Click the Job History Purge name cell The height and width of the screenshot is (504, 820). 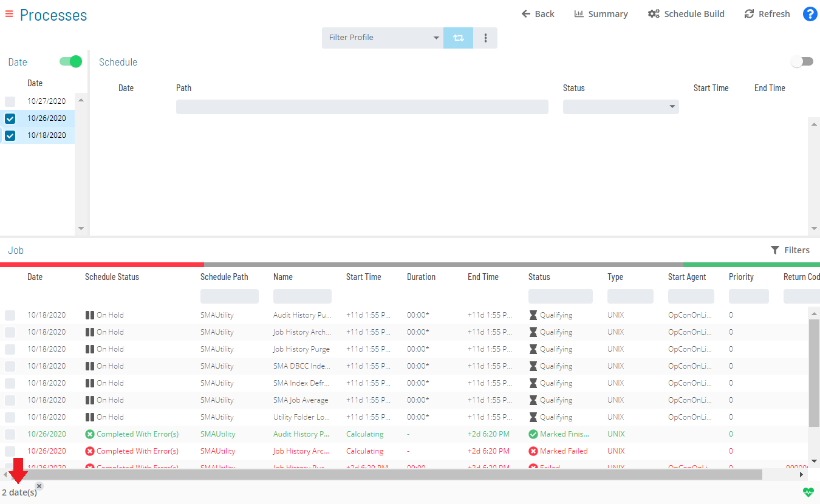[x=301, y=349]
